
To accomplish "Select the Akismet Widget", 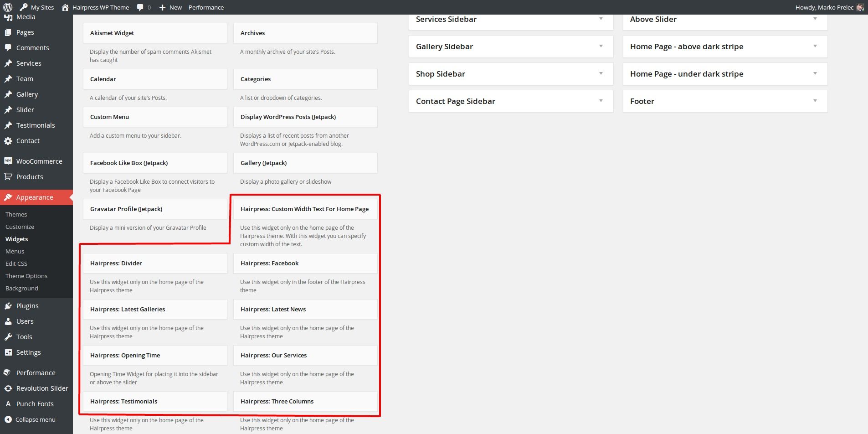I will [155, 33].
